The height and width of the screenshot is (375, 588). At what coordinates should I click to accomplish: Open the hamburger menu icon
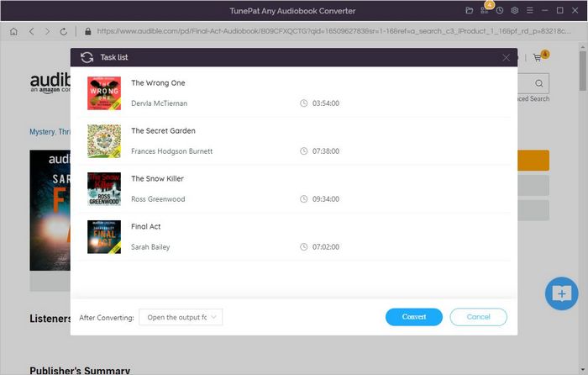click(529, 11)
